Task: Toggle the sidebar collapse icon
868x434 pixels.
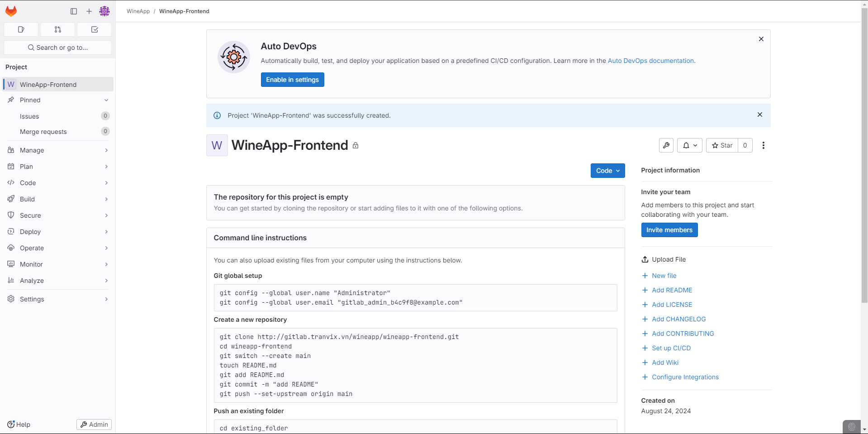Action: [x=74, y=11]
